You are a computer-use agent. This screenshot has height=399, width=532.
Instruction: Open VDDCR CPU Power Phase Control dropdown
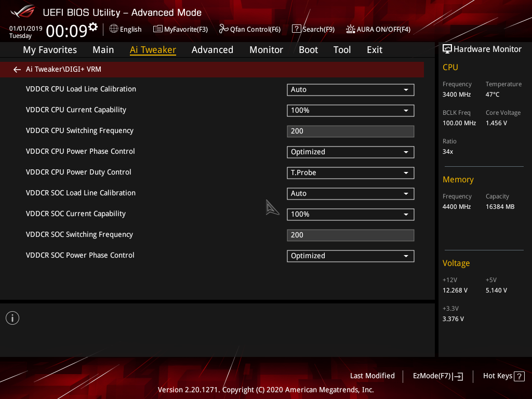coord(351,152)
